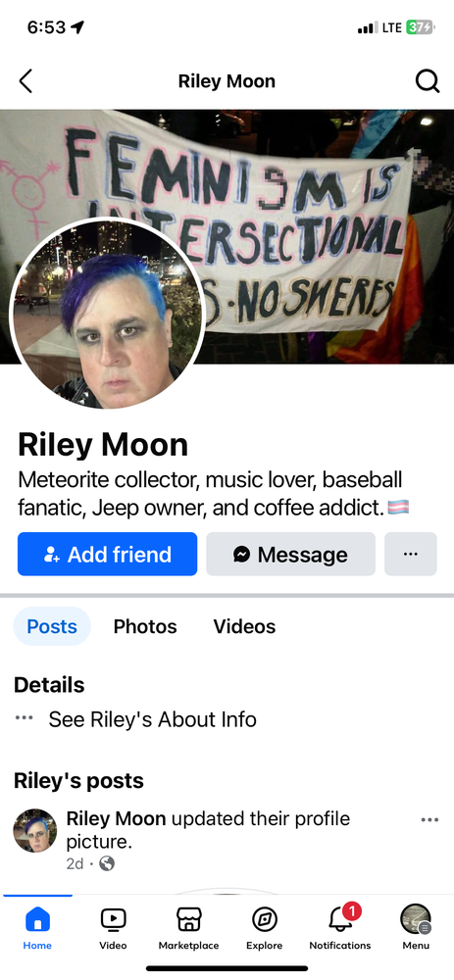Open the Explore compass icon

265,919
